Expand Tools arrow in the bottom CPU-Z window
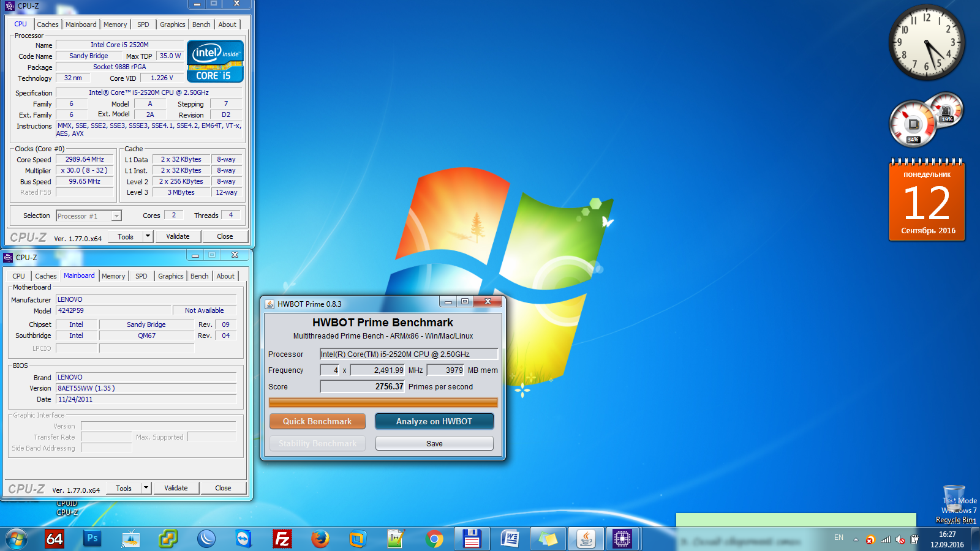 [146, 488]
